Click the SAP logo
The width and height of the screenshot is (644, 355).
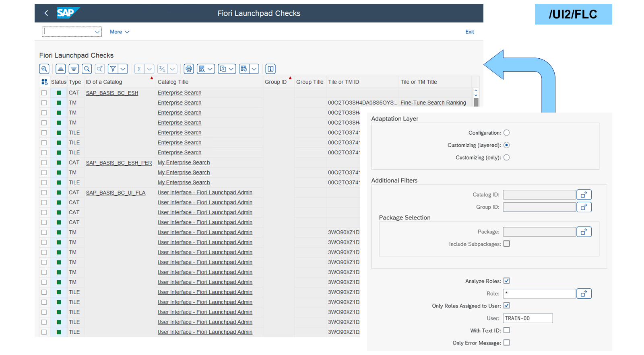tap(68, 13)
